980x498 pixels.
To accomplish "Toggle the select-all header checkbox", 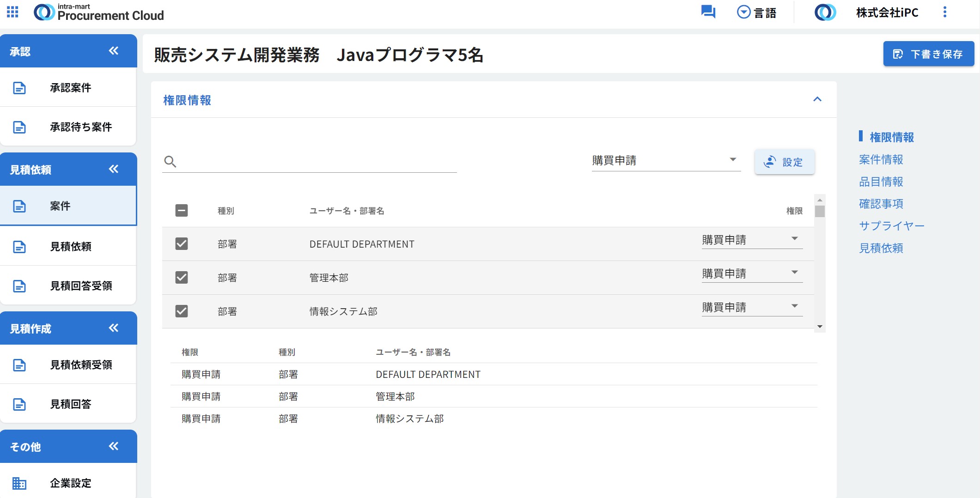I will click(x=182, y=211).
